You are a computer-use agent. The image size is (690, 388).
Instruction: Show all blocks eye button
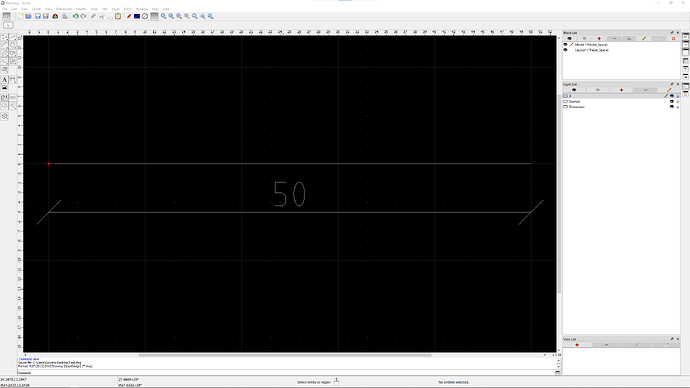point(569,39)
